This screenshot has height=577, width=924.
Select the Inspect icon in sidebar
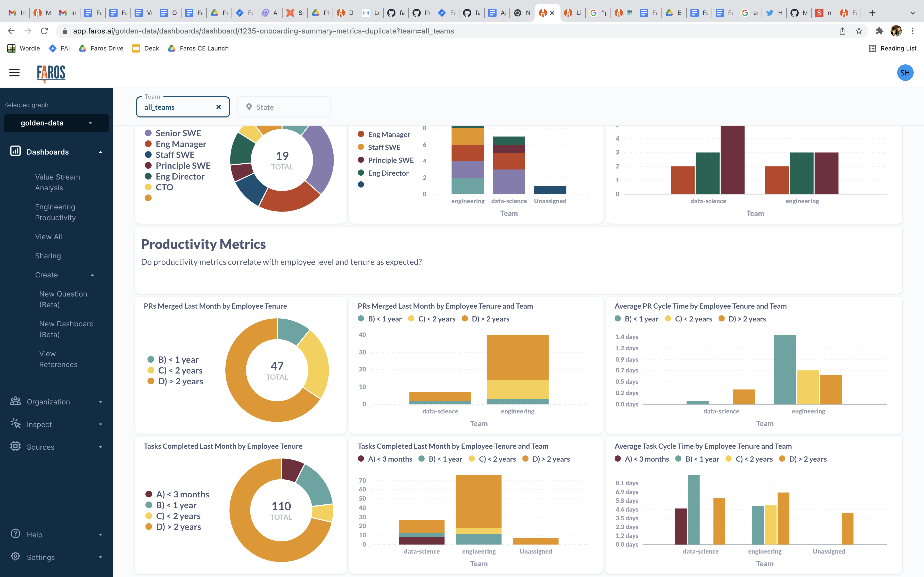click(15, 424)
